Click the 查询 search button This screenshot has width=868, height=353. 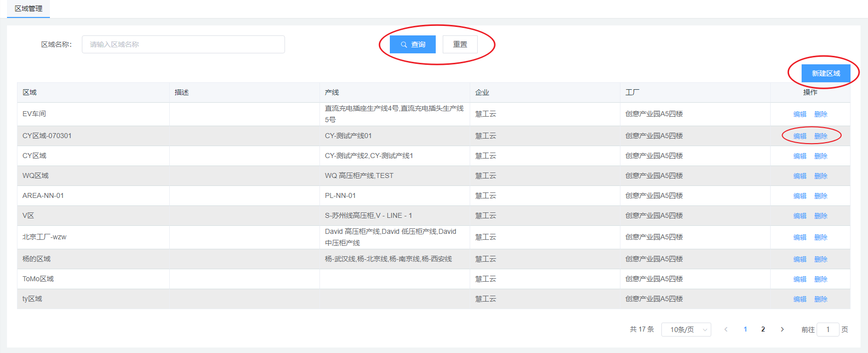[x=413, y=44]
